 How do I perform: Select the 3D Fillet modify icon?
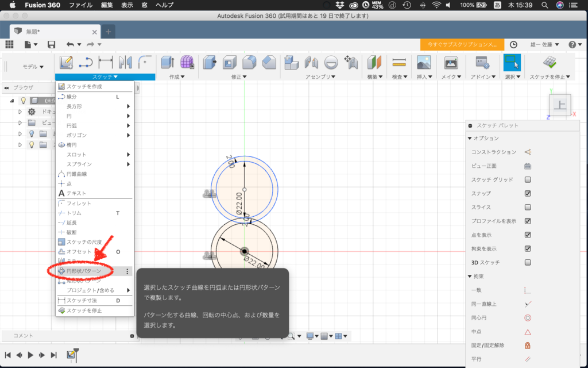coord(249,62)
